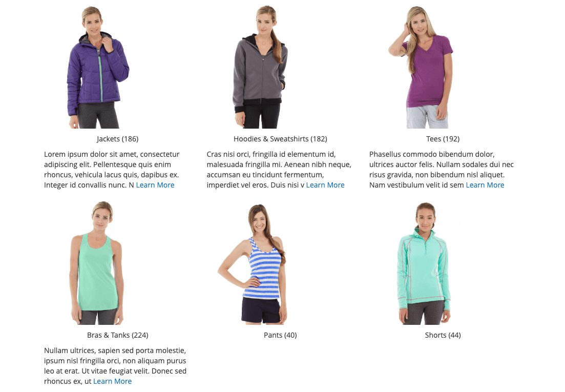
Task: Open the Bras & Tanks (224) category
Action: [117, 335]
